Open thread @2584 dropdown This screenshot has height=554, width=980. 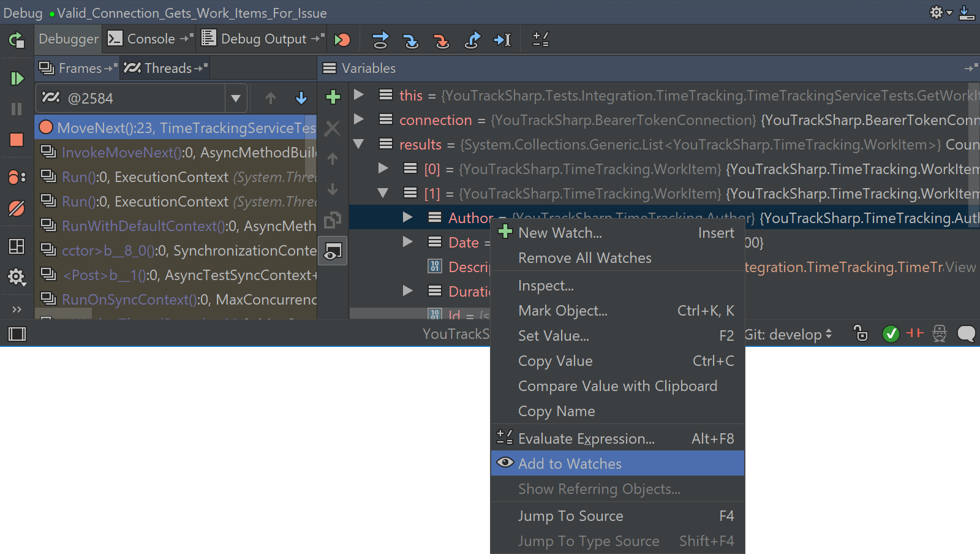[x=235, y=98]
